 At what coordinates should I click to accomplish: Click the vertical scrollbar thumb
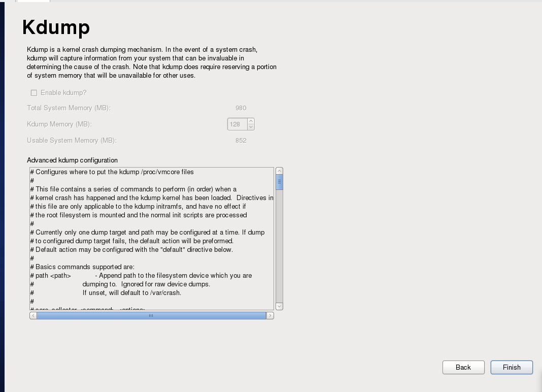tap(279, 182)
